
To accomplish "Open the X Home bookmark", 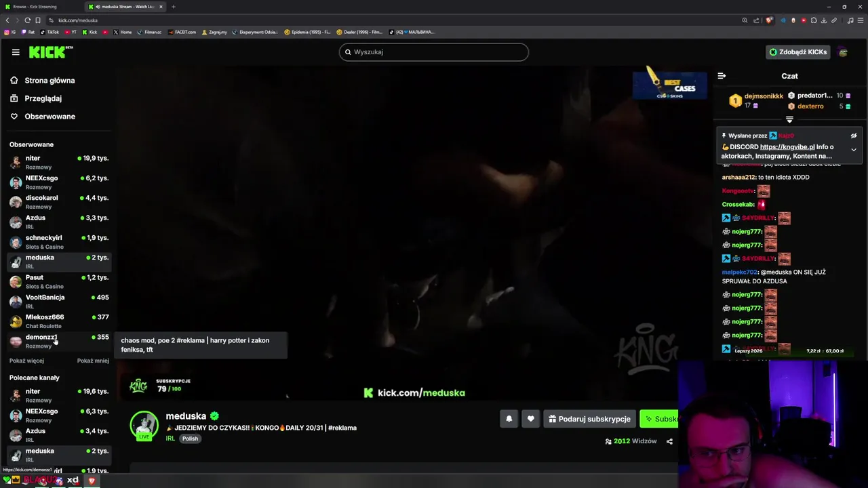I will pos(122,32).
